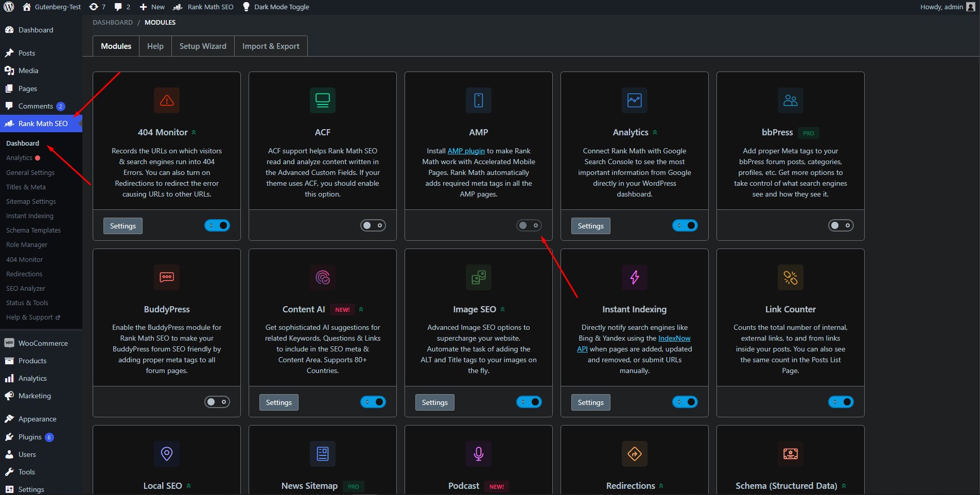The height and width of the screenshot is (495, 980).
Task: Switch to the Setup Wizard tab
Action: 203,46
